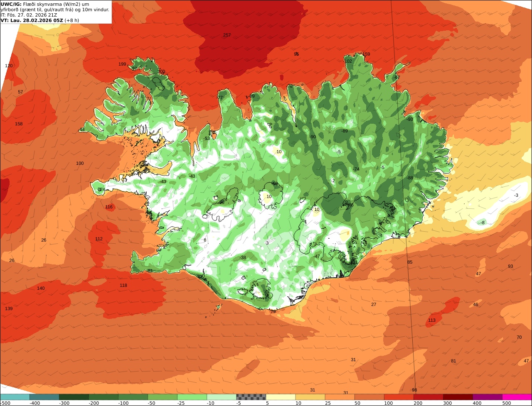The width and height of the screenshot is (532, 406).
Task: Click the pale yellow 5 to 10 swatch
Action: [281, 397]
